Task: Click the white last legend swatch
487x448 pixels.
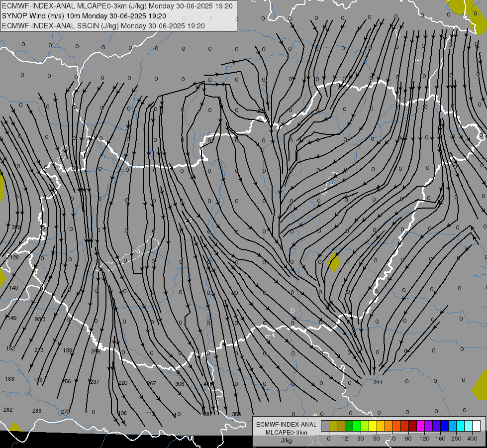Action: pos(476,426)
